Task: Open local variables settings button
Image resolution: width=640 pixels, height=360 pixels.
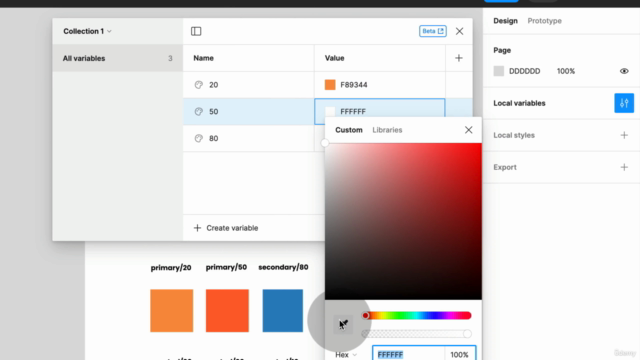Action: pos(624,103)
